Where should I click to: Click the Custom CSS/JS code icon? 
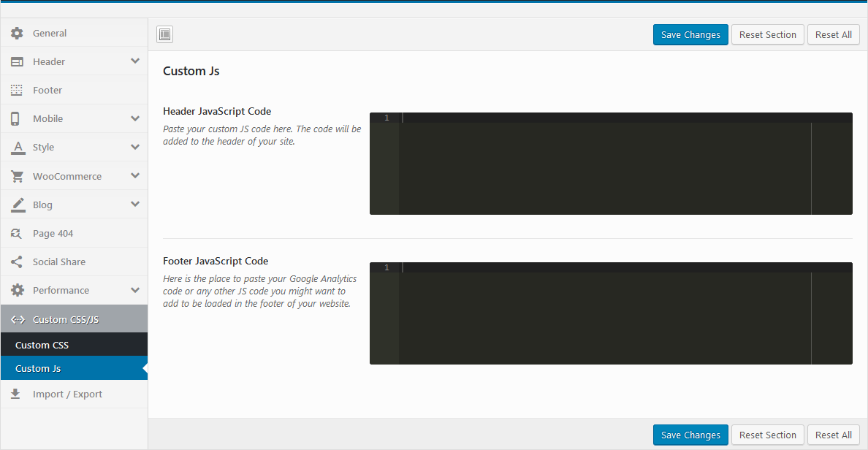tap(18, 319)
